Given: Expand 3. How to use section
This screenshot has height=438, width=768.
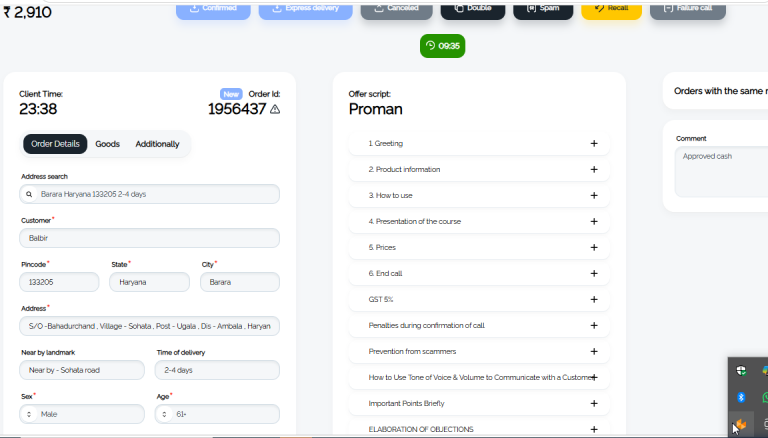Looking at the screenshot, I should click(x=479, y=195).
